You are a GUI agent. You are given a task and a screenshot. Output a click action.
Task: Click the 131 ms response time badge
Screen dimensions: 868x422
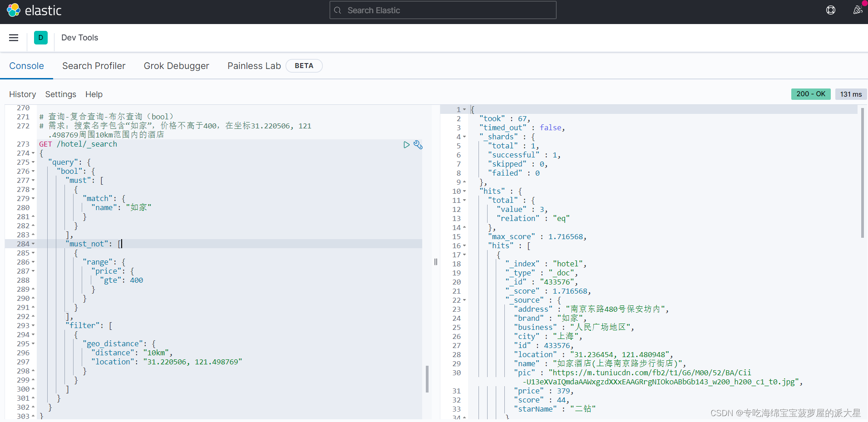(x=851, y=94)
